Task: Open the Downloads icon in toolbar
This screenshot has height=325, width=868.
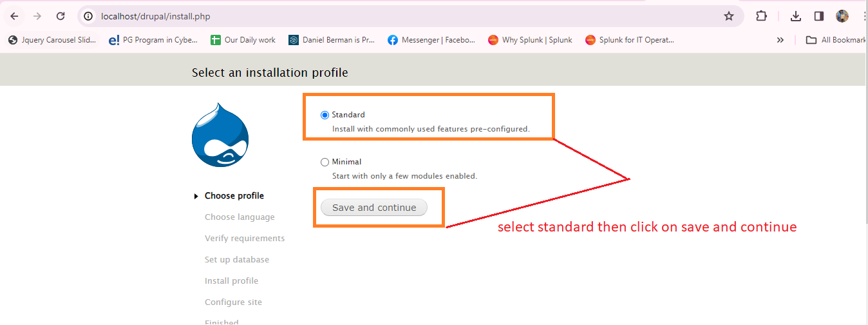Action: tap(796, 16)
